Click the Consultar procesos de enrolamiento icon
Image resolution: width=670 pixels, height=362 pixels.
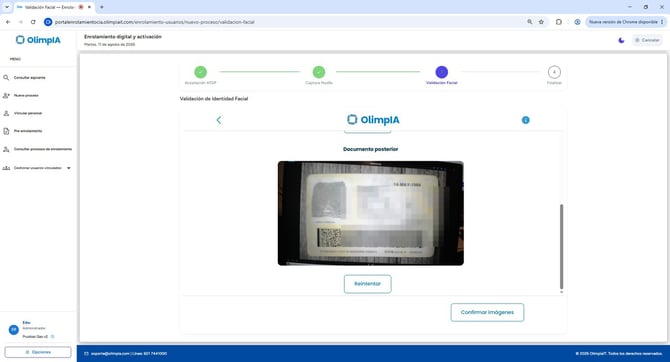[x=6, y=149]
